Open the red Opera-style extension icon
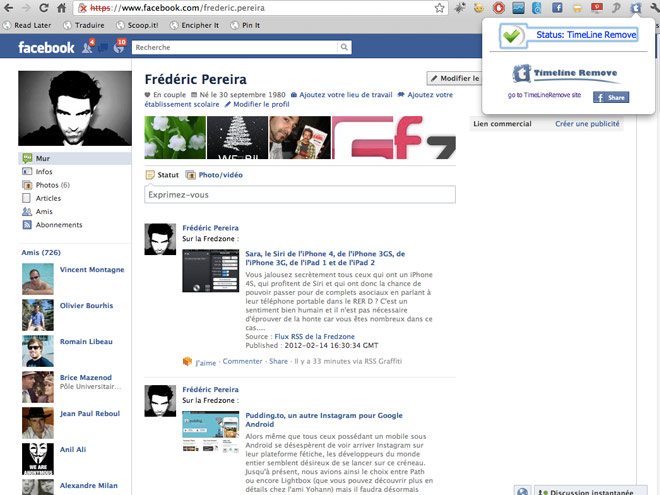This screenshot has height=495, width=660. [498, 8]
